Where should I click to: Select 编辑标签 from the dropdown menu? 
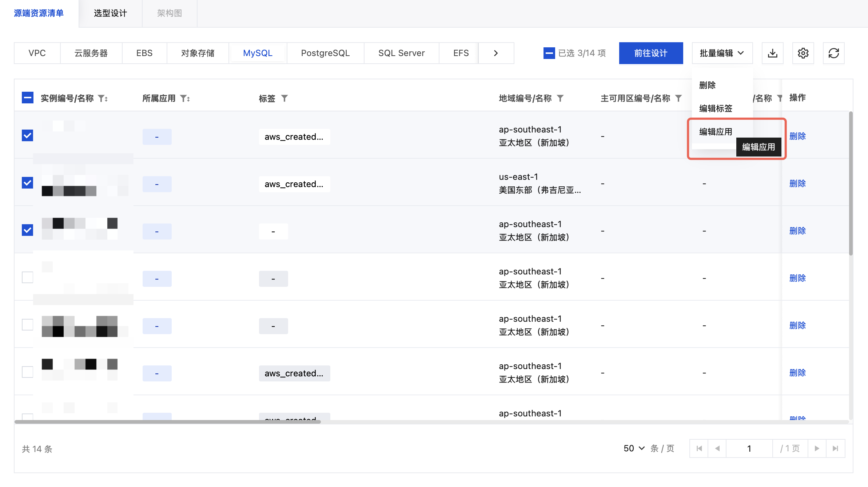point(716,108)
